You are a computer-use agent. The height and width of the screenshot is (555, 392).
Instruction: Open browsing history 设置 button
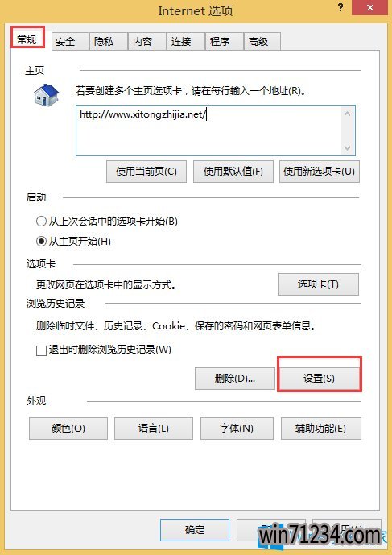[x=320, y=379]
